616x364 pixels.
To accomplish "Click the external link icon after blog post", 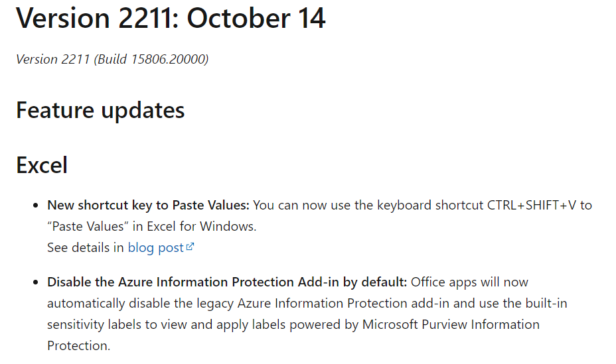I will click(x=190, y=247).
